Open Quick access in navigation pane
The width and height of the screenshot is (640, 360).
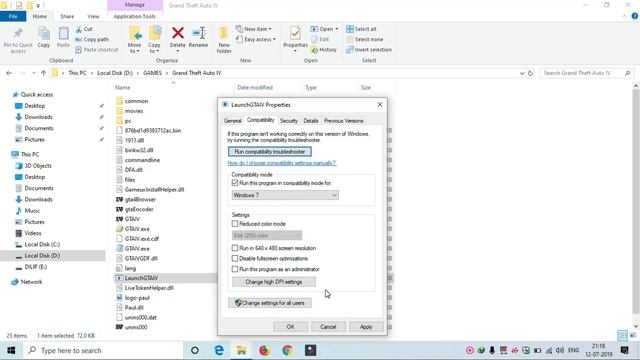coord(37,95)
